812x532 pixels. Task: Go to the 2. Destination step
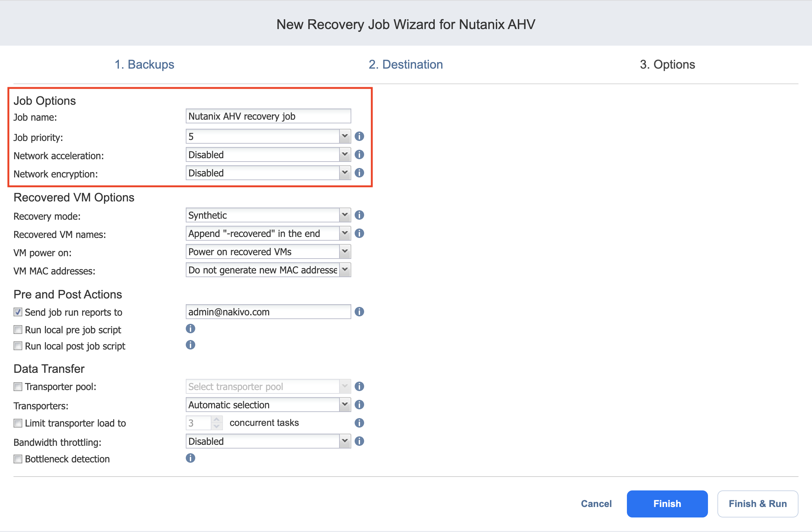tap(406, 64)
